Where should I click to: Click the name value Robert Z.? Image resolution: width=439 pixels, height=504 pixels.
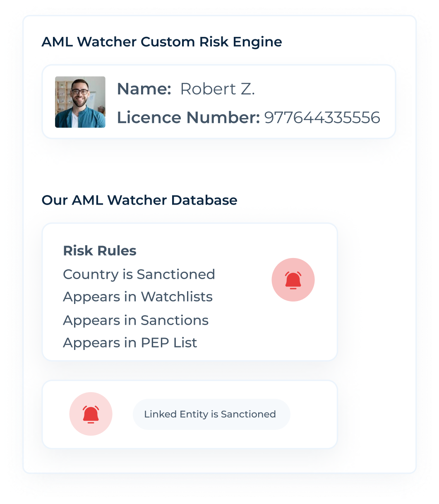(217, 89)
